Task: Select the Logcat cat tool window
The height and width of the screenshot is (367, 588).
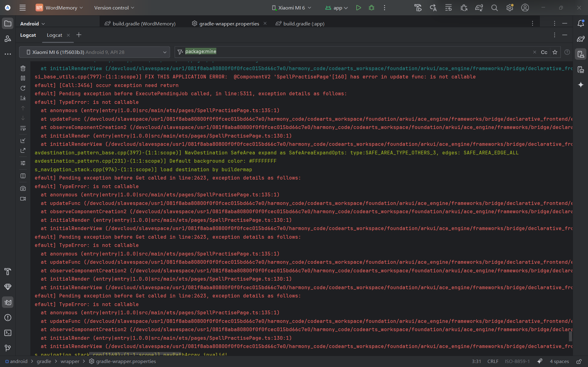Action: pyautogui.click(x=8, y=302)
